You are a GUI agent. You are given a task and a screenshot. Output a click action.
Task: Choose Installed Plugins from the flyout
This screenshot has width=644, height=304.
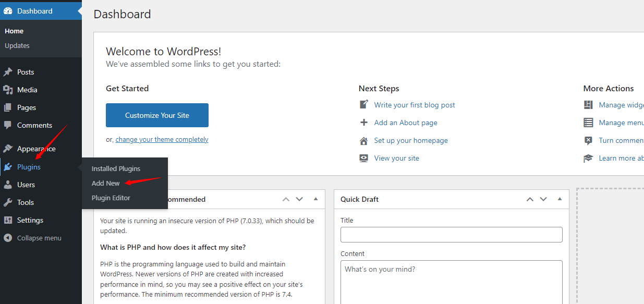(x=116, y=168)
